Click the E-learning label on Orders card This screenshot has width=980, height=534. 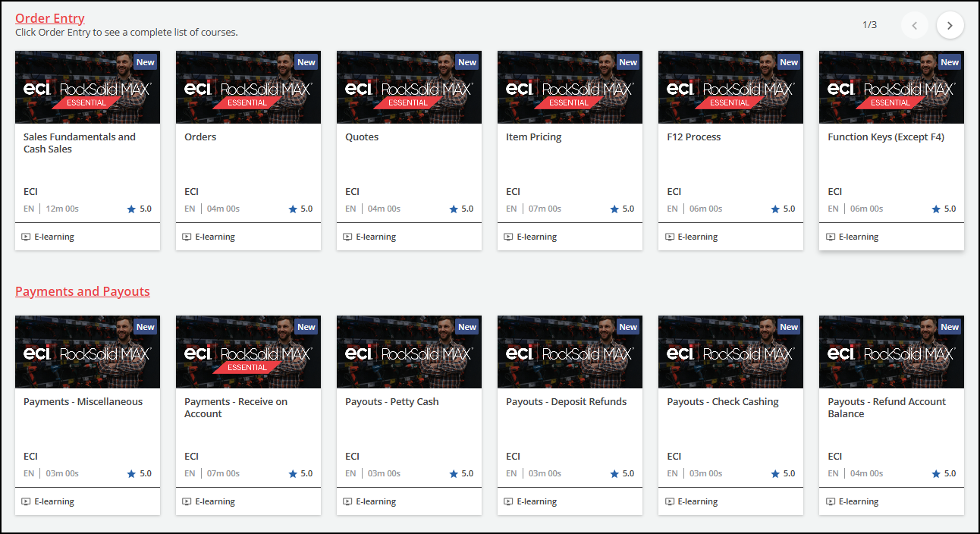tap(215, 237)
